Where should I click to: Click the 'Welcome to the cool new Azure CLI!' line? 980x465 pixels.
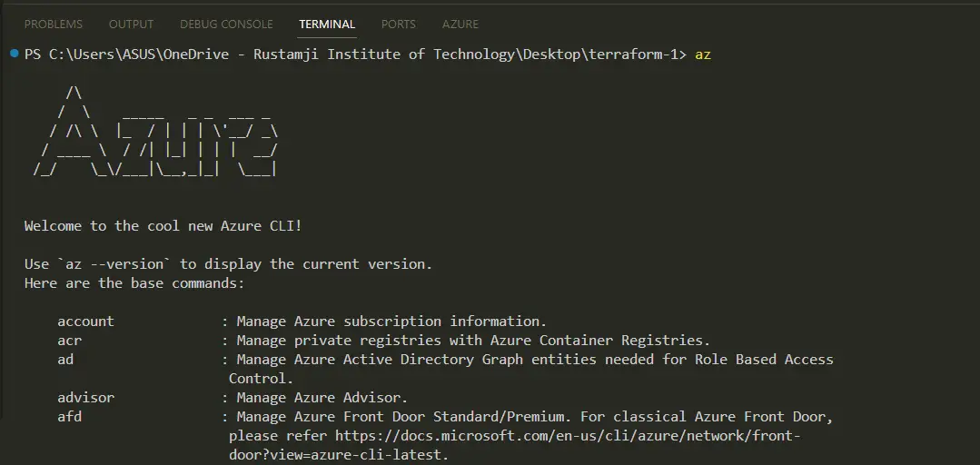163,226
